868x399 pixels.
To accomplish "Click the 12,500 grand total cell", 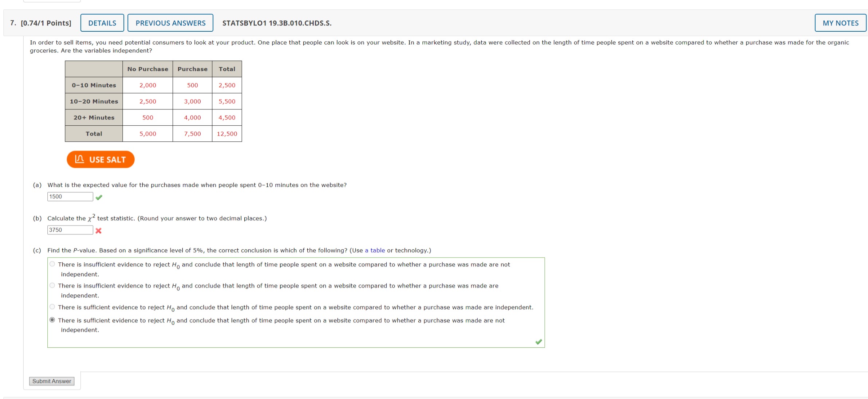I will tap(227, 134).
